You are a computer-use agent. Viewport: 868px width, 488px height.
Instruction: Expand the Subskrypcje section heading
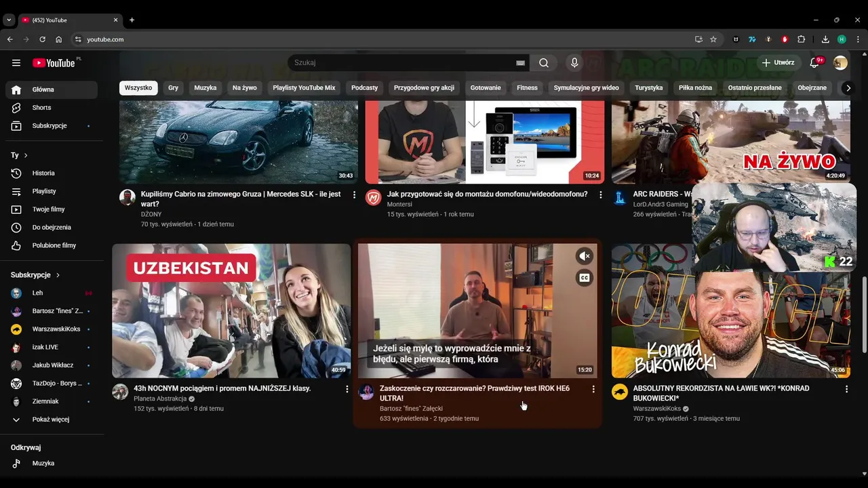35,275
